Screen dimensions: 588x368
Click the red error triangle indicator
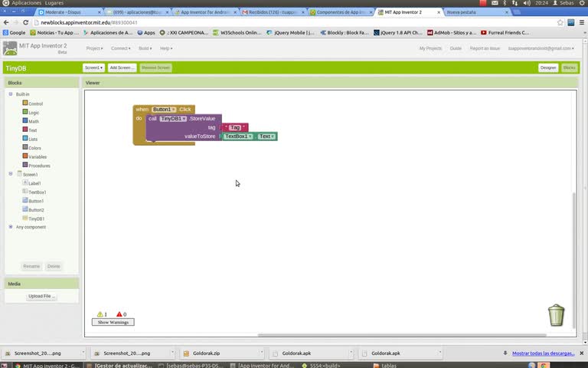coord(119,314)
